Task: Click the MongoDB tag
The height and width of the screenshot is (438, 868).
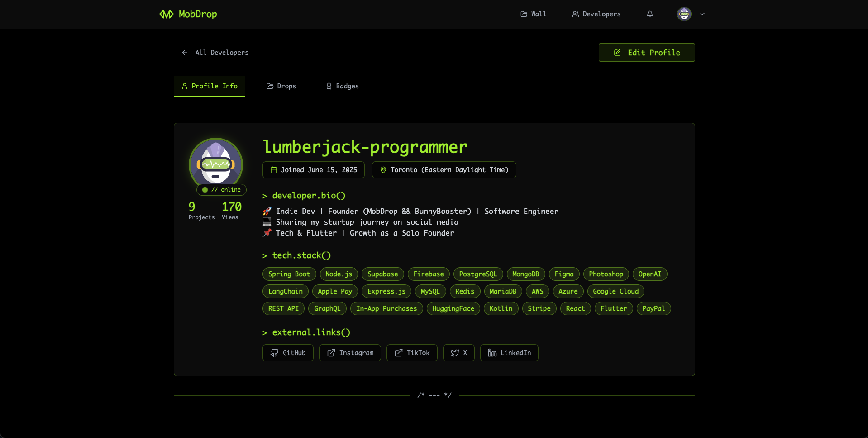Action: pyautogui.click(x=526, y=274)
